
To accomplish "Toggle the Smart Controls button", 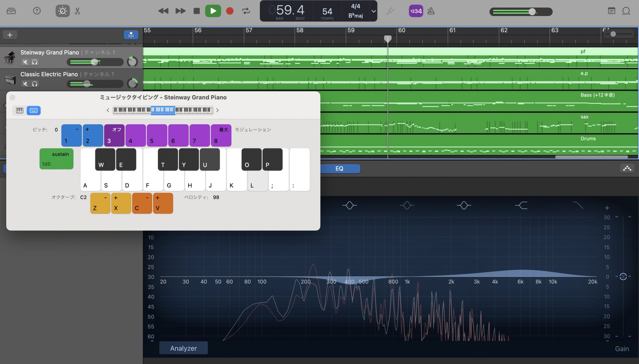I will (62, 11).
